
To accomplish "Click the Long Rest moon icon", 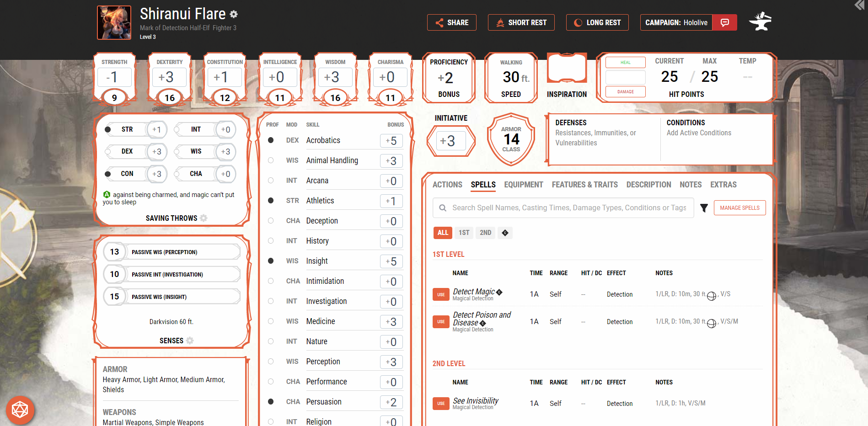I will (x=578, y=22).
